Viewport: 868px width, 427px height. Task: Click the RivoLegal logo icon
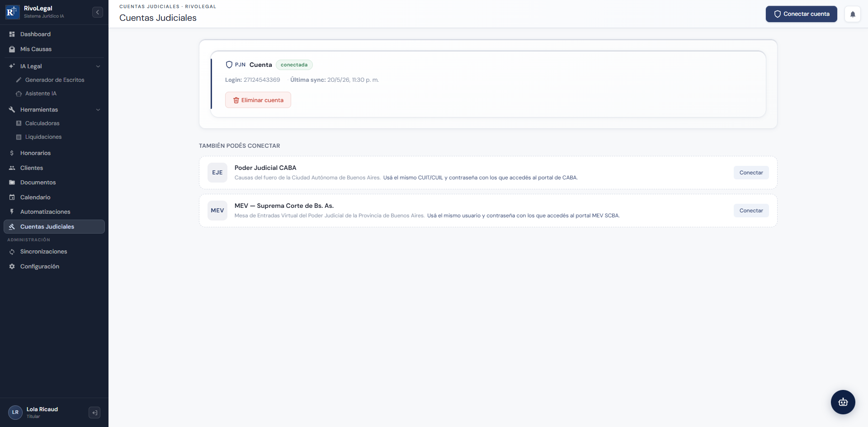click(x=12, y=12)
